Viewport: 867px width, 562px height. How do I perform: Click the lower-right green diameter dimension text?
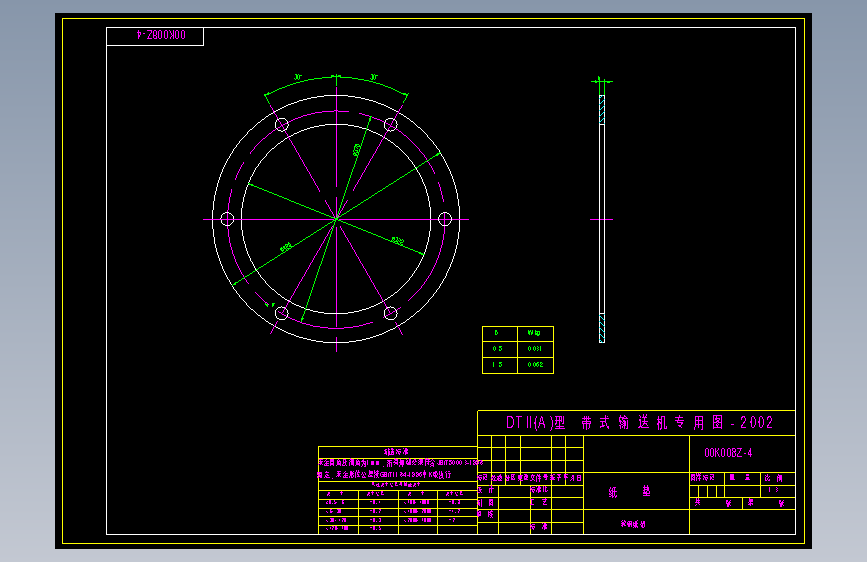[398, 241]
